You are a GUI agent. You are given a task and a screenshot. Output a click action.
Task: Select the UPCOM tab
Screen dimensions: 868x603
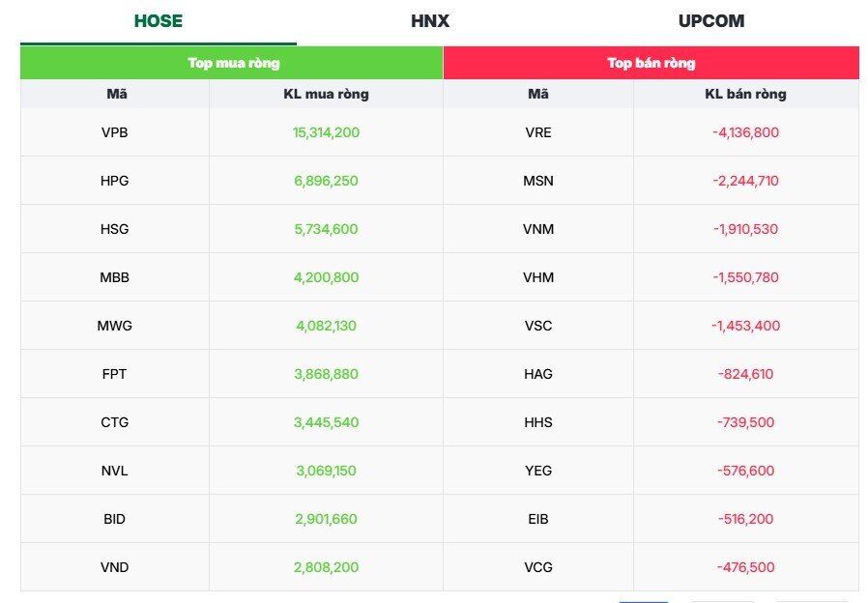[711, 21]
